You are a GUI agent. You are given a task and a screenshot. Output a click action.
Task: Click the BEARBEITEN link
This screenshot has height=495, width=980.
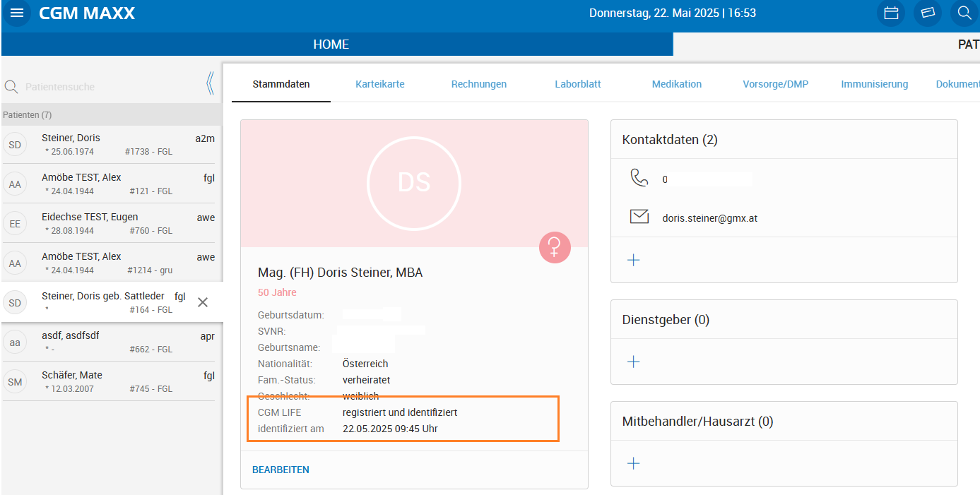281,469
